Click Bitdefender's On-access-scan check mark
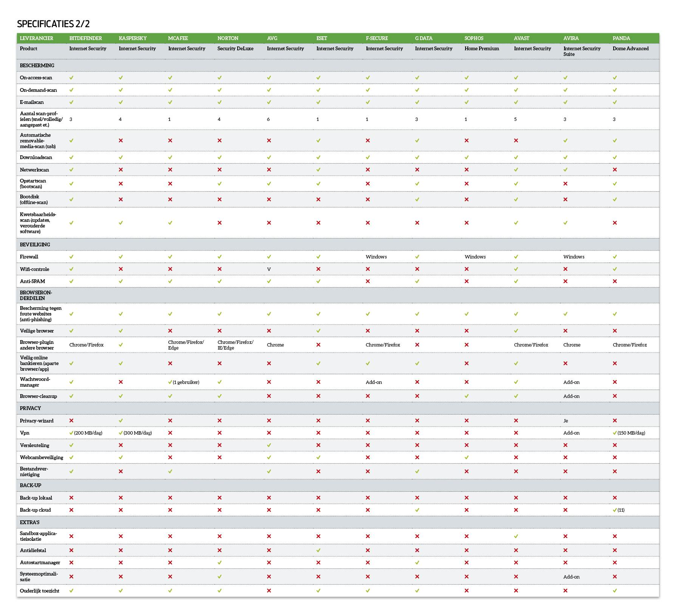This screenshot has height=616, width=676. 71,77
